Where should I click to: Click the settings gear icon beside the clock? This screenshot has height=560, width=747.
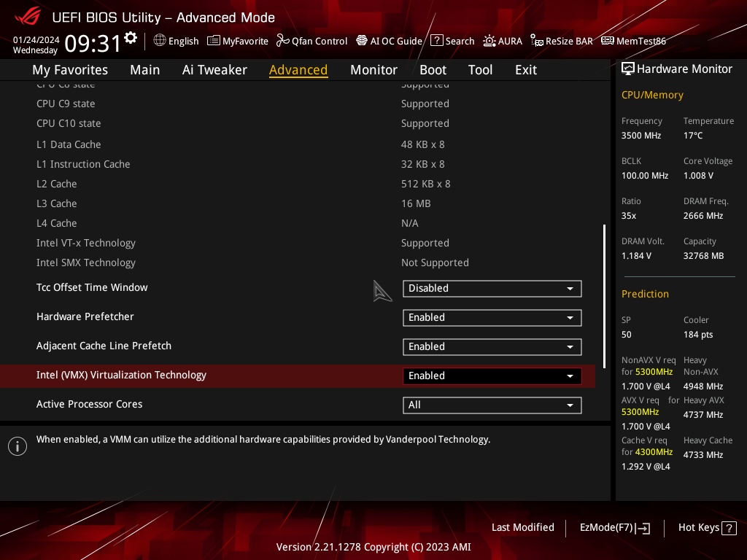tap(131, 37)
